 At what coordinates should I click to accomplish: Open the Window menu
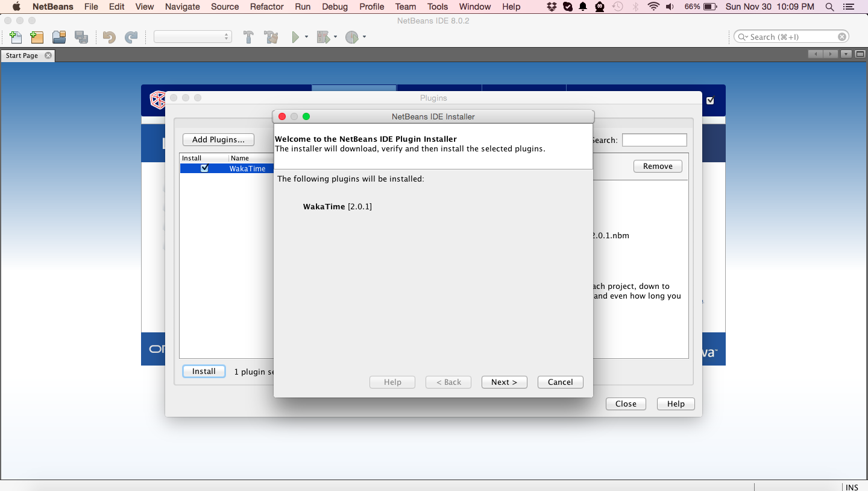475,7
